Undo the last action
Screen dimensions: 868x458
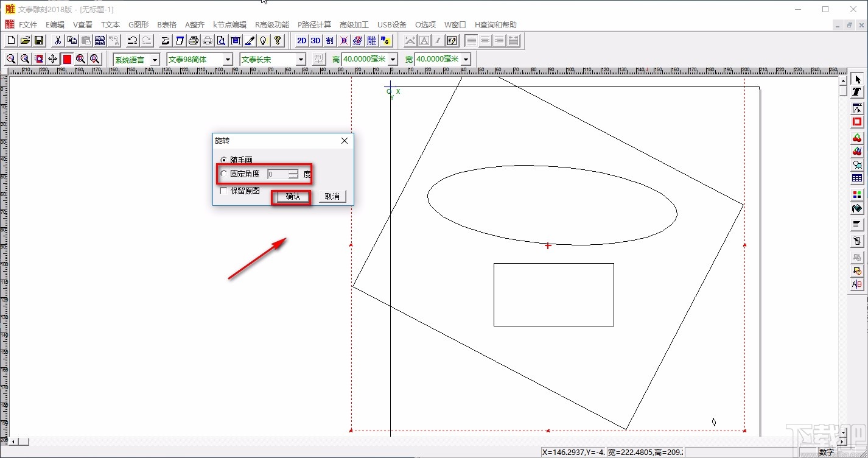[132, 41]
